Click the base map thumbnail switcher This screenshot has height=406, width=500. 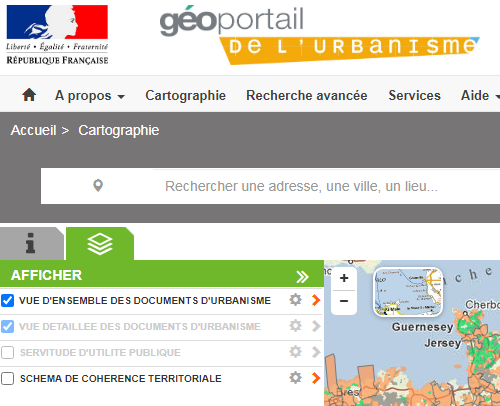click(x=408, y=292)
